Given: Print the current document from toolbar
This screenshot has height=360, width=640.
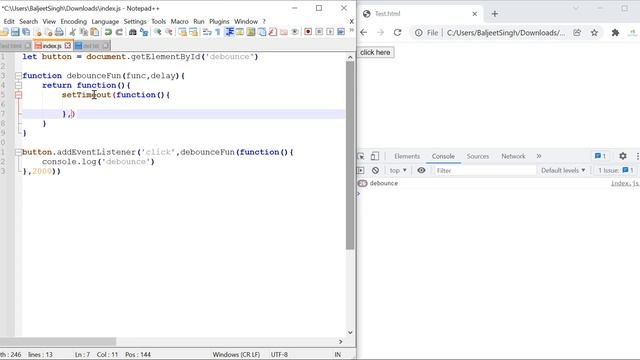Looking at the screenshot, I should 59,32.
